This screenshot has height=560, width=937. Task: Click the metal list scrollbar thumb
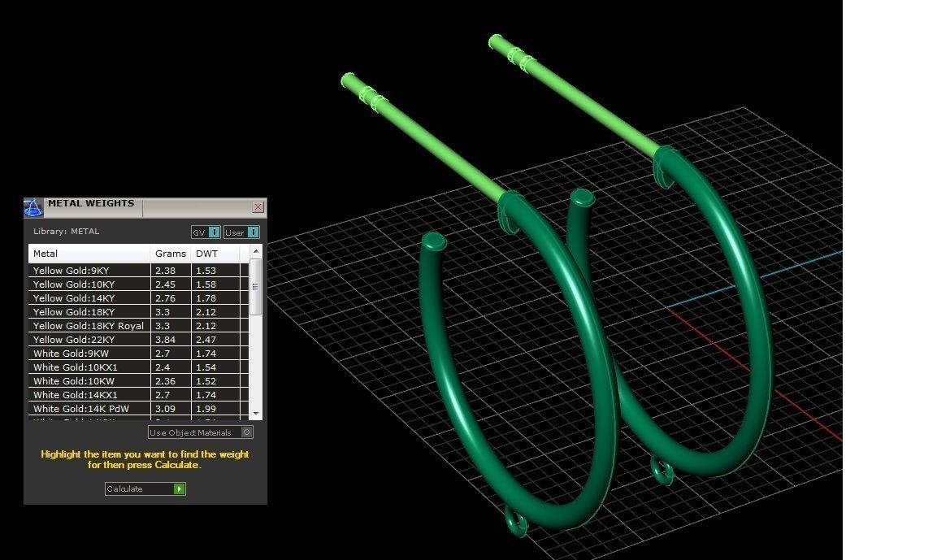point(256,287)
